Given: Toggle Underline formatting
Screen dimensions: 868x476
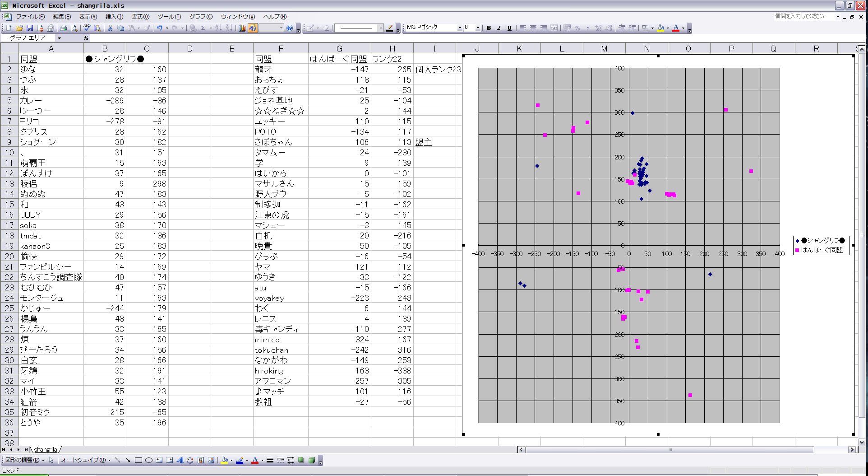Looking at the screenshot, I should (509, 28).
